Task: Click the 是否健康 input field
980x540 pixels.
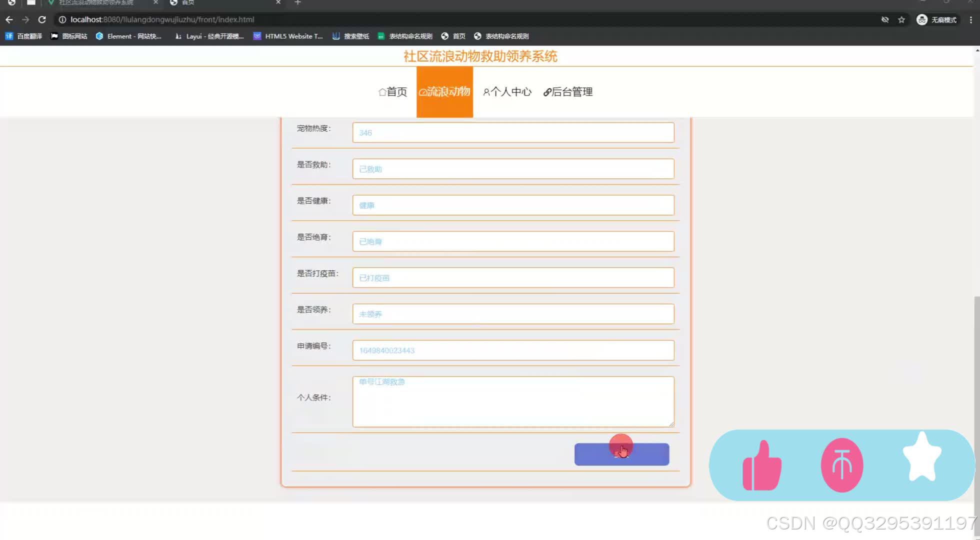Action: [513, 205]
